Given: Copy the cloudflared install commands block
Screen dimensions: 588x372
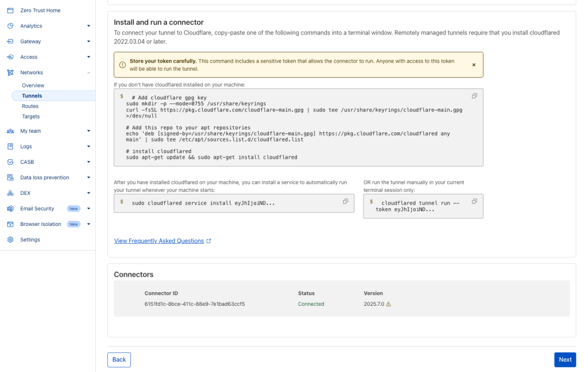Looking at the screenshot, I should point(474,96).
